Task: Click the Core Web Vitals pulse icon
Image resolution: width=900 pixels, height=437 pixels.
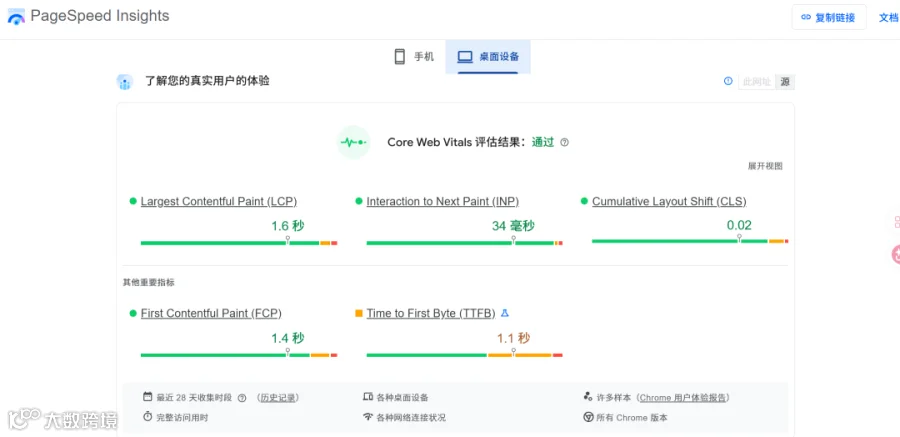Action: pyautogui.click(x=353, y=142)
